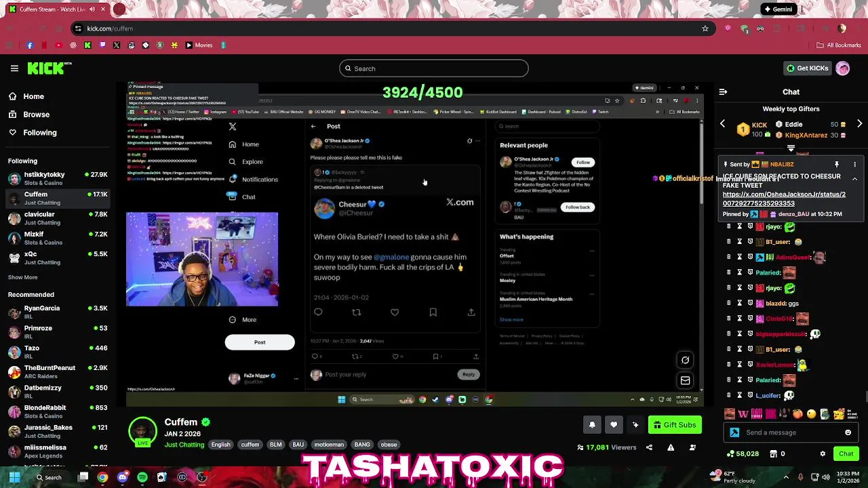Click the kick.com/cuffem address bar
Image resolution: width=868 pixels, height=488 pixels.
[393, 28]
